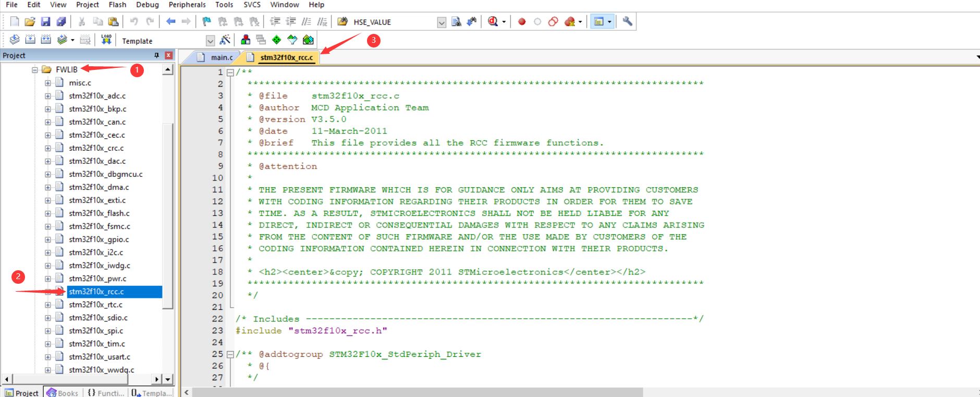980x397 pixels.
Task: Open Select Software Packs with the teal diamond icon
Action: (x=292, y=40)
